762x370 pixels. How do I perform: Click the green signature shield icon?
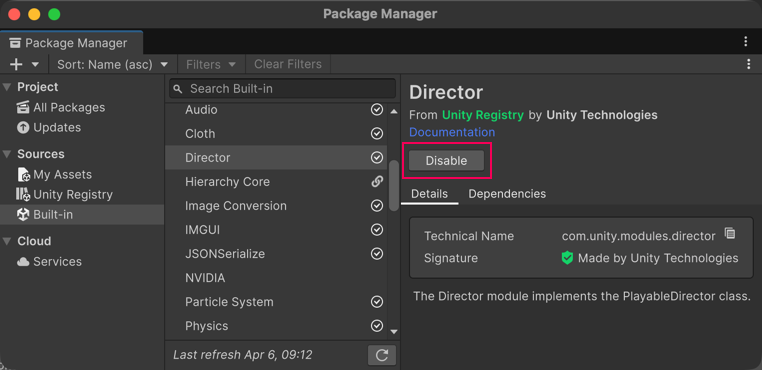click(x=567, y=258)
